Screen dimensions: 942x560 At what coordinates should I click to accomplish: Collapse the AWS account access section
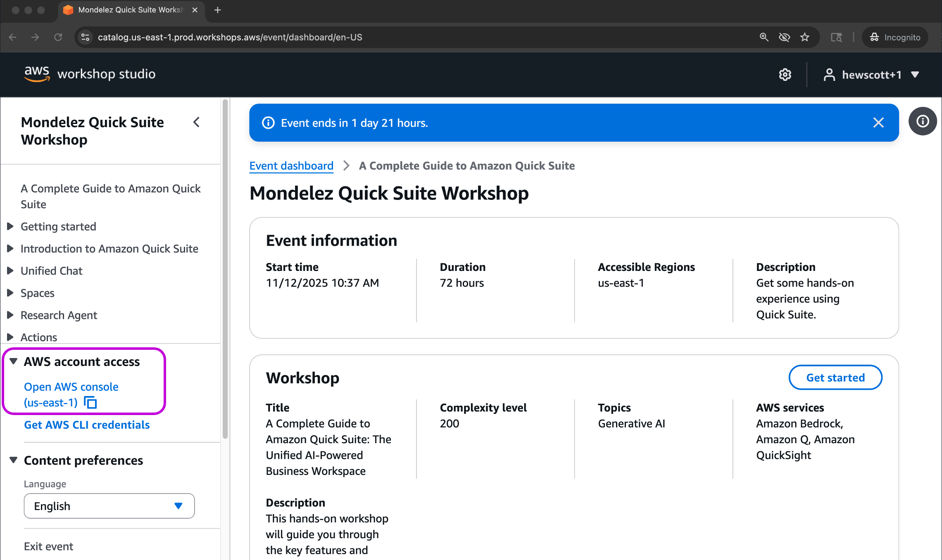14,361
